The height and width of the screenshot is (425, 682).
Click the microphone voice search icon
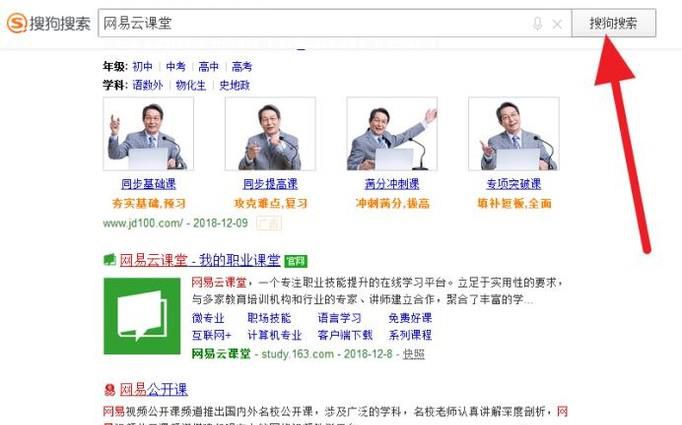pyautogui.click(x=538, y=23)
